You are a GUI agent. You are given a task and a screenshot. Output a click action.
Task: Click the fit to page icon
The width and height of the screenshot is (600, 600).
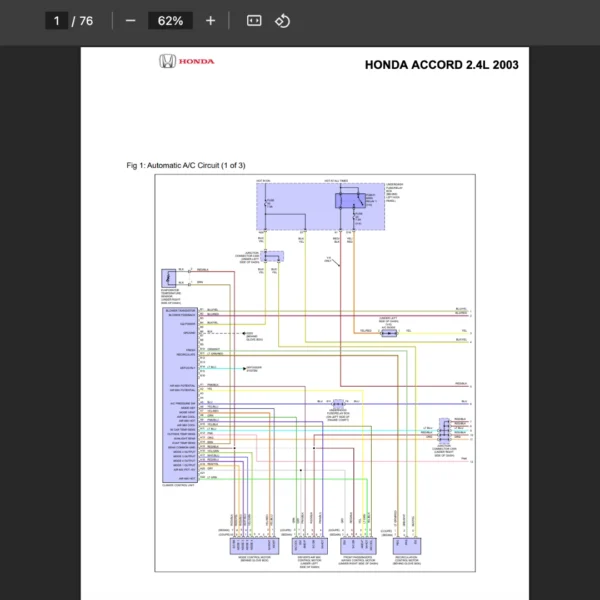coord(254,21)
